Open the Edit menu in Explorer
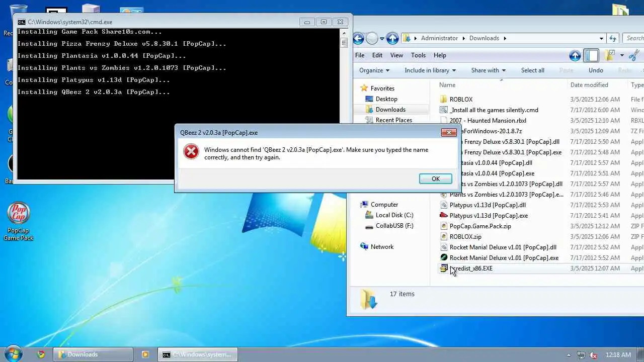The width and height of the screenshot is (644, 362). (377, 55)
